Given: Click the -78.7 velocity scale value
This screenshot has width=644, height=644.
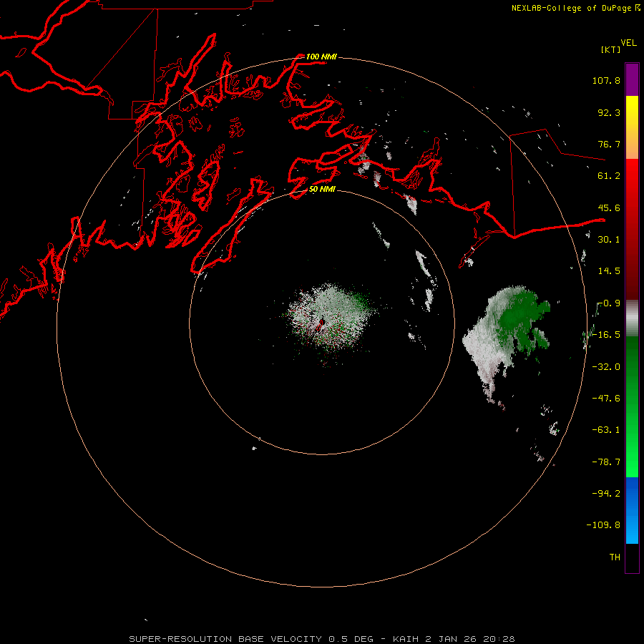Looking at the screenshot, I should pos(606,462).
